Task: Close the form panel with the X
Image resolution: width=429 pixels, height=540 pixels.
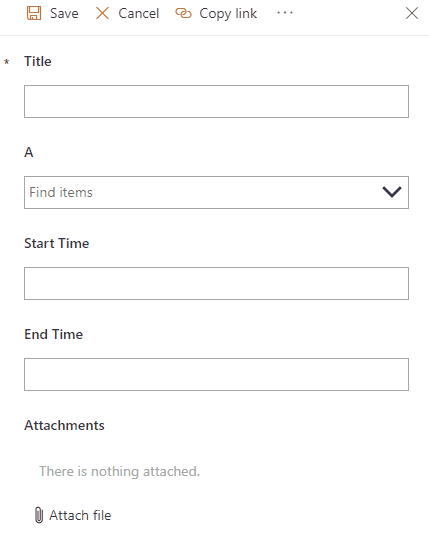Action: (x=412, y=13)
